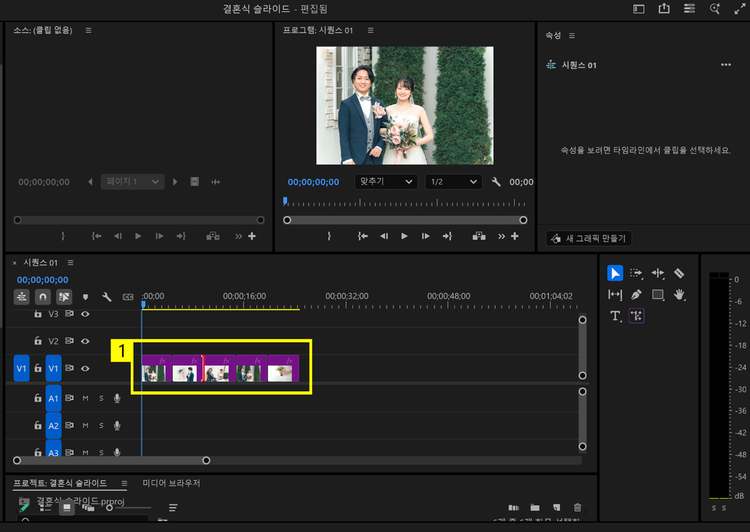Select the Ripple Edit tool
This screenshot has height=532, width=750.
(x=658, y=273)
